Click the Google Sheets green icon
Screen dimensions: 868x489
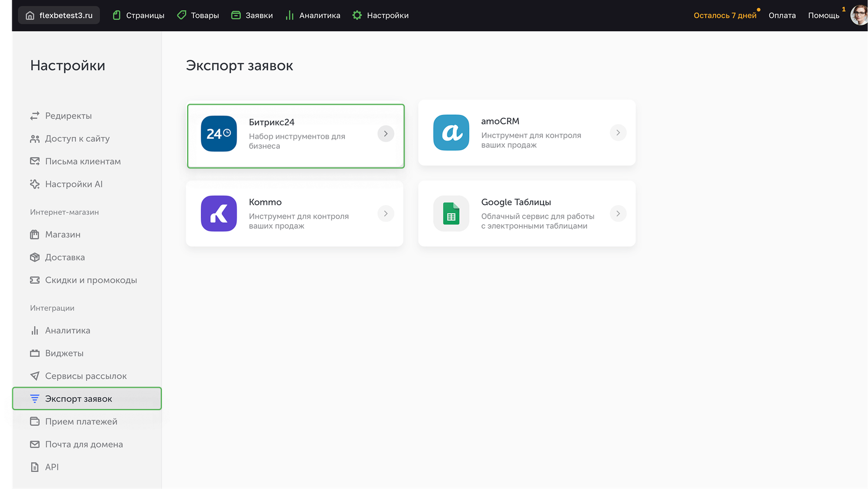click(451, 214)
